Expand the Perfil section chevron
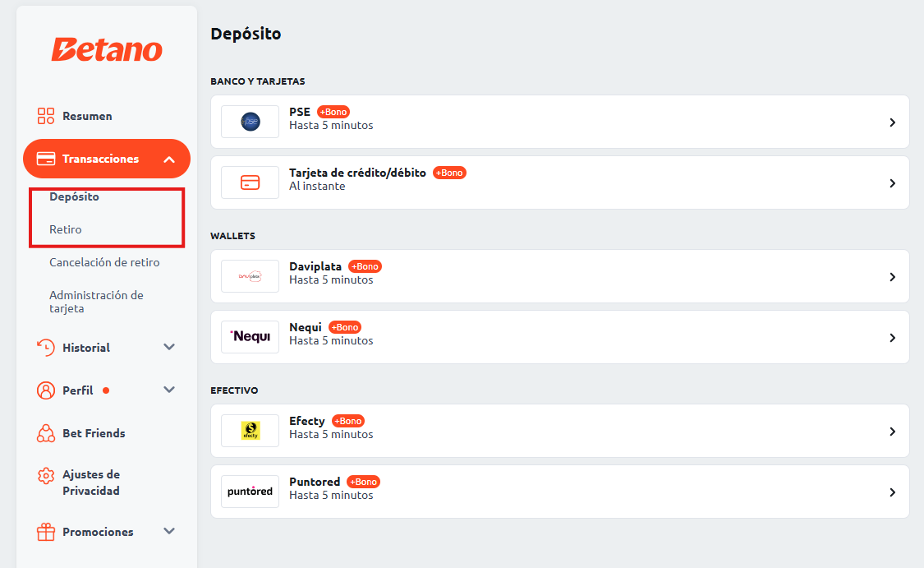 [x=169, y=390]
